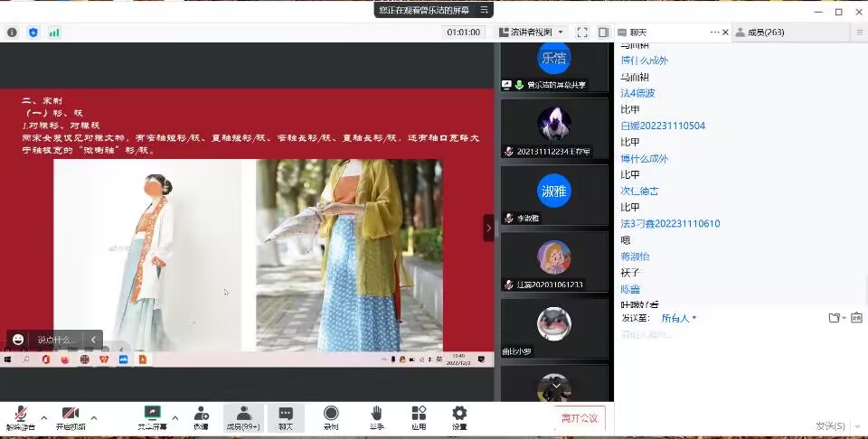The height and width of the screenshot is (439, 868).
Task: Expand share options arrow beside 共享屏幕
Action: coord(175,417)
